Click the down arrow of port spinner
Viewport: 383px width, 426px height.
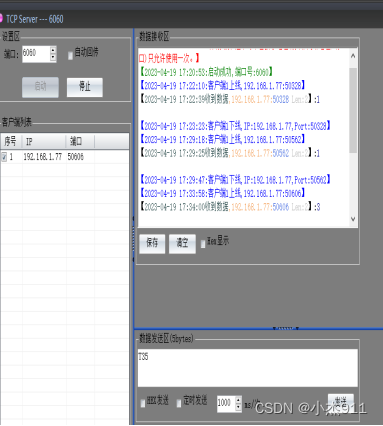53,58
